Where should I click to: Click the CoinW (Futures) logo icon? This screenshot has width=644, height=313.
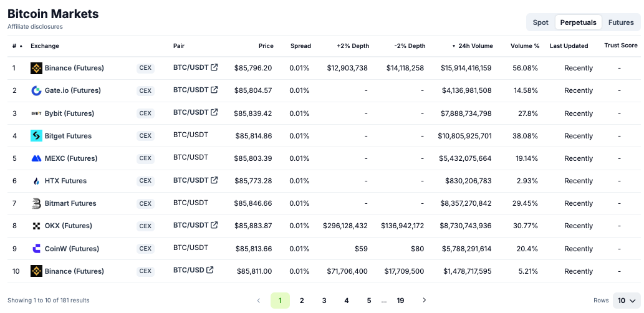point(36,249)
